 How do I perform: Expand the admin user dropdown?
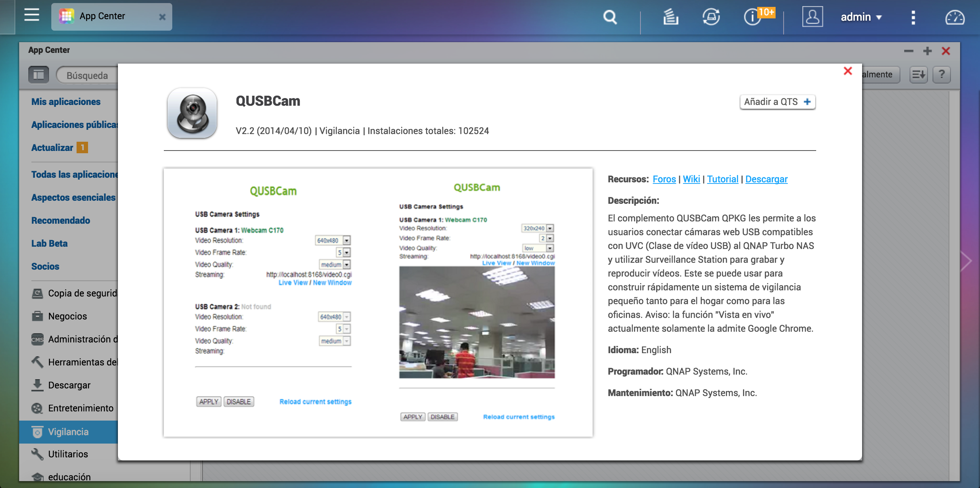click(x=861, y=17)
